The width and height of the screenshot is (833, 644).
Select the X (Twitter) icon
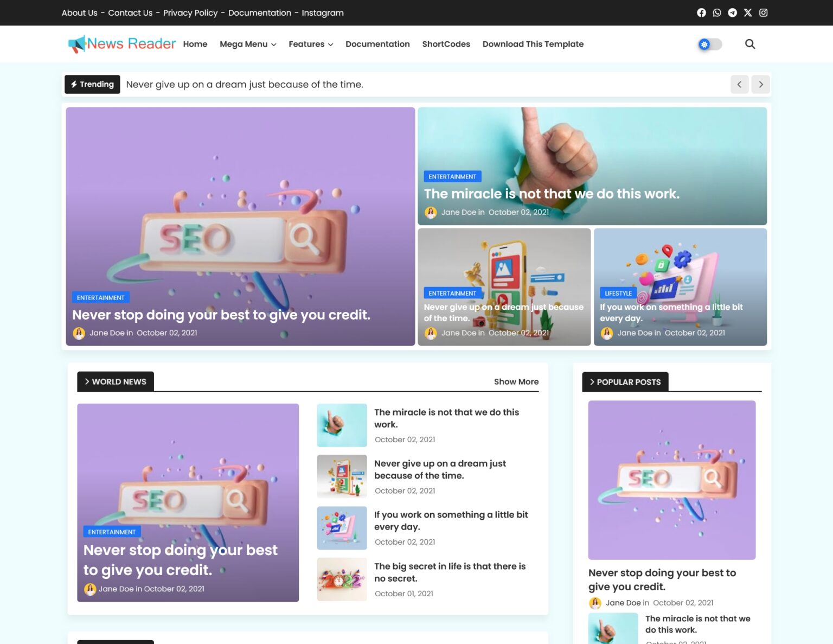point(748,12)
